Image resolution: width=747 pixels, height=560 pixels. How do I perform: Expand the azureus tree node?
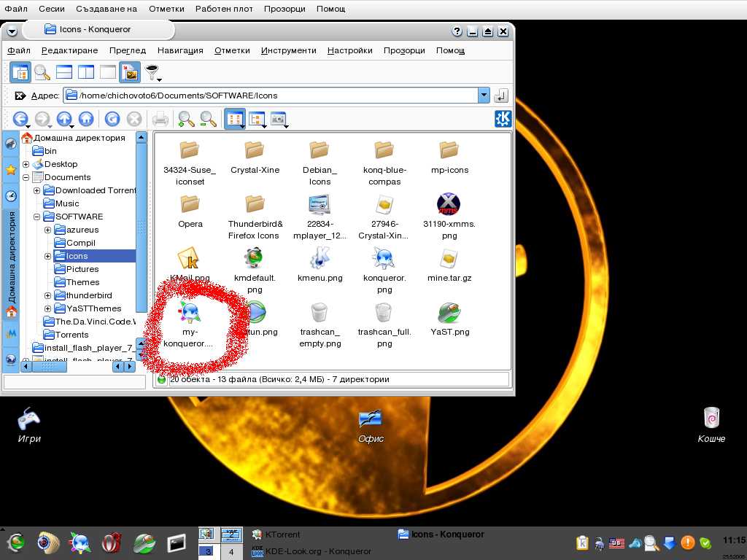(x=47, y=230)
